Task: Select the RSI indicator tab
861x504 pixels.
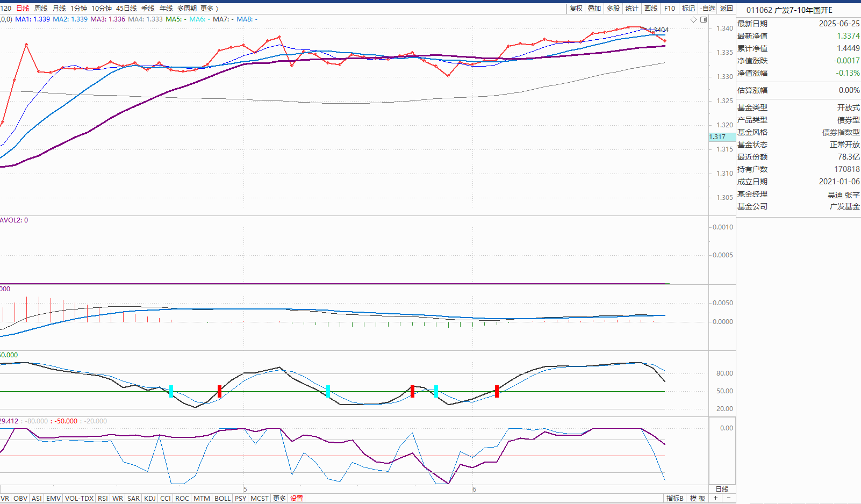Action: pos(103,499)
